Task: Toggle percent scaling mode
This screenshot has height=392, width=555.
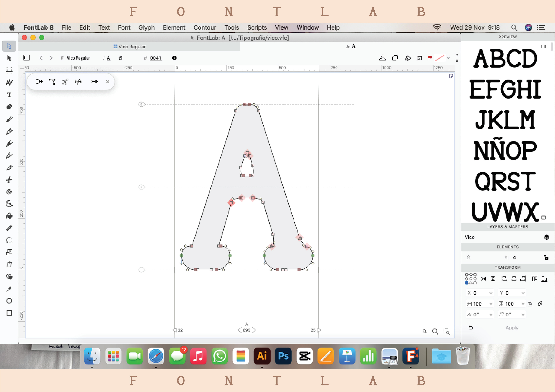Action: coord(530,304)
